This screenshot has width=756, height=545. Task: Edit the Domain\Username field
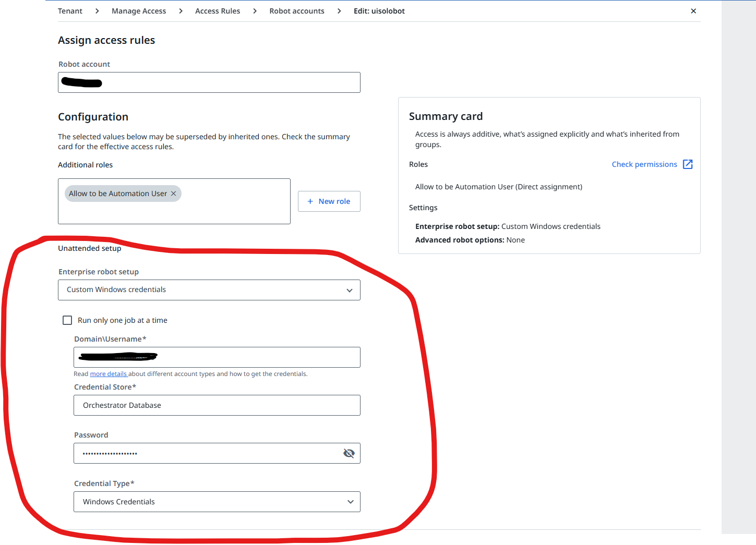tap(217, 357)
